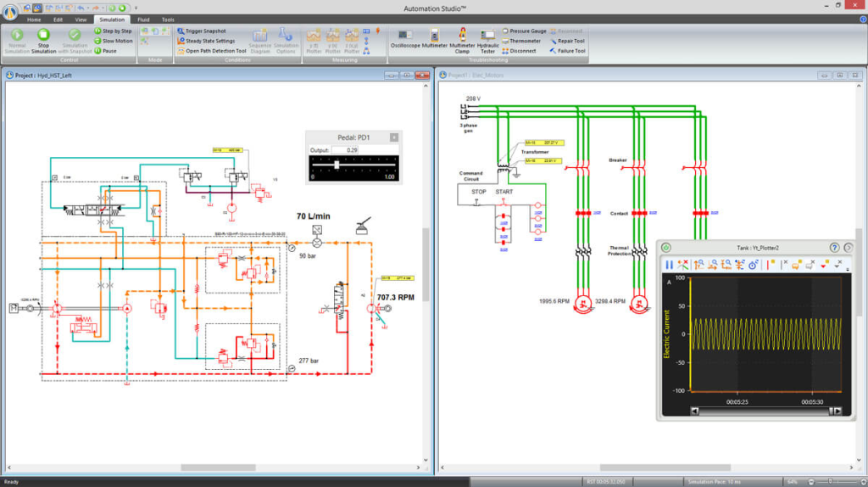Screen dimensions: 868x487
Task: Click Undo in quick access toolbar
Action: [81, 8]
